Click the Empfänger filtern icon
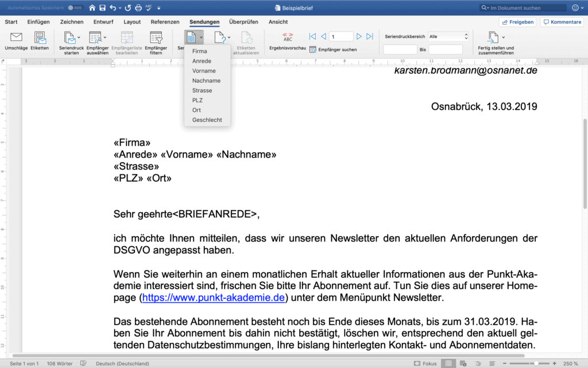Viewport: 588px width, 368px height. pyautogui.click(x=156, y=37)
